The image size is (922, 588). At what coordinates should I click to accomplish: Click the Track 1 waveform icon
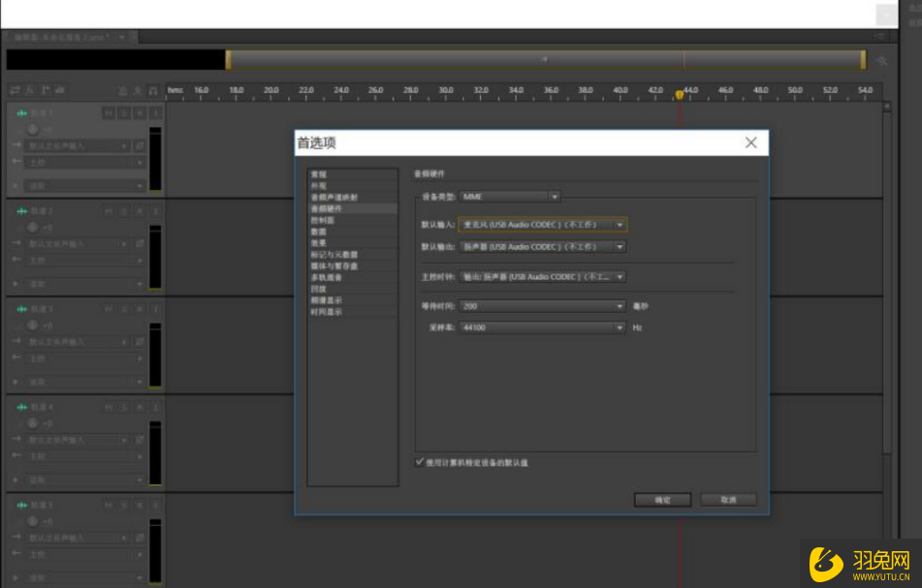21,113
